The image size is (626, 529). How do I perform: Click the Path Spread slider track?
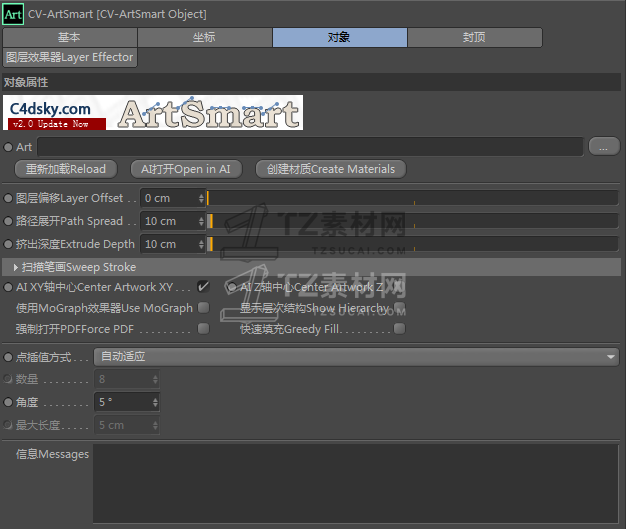(413, 221)
